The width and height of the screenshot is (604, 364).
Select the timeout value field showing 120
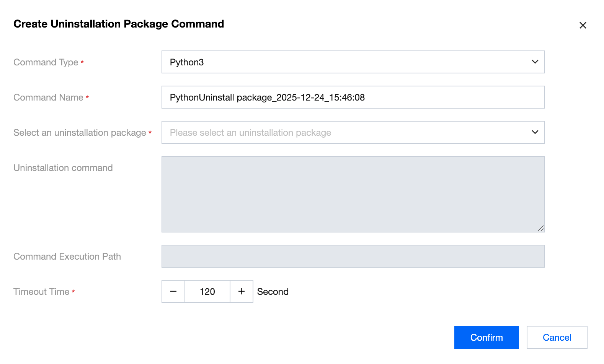coord(207,291)
